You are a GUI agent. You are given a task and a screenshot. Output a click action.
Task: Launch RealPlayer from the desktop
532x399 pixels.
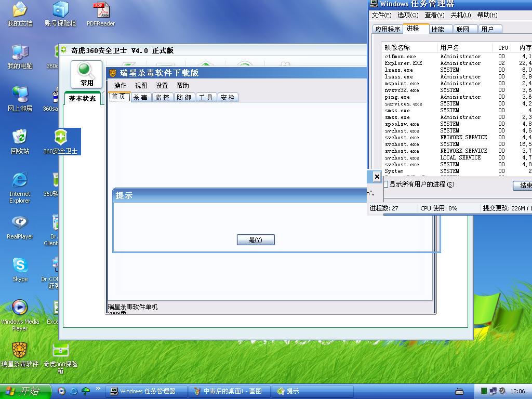pos(20,228)
